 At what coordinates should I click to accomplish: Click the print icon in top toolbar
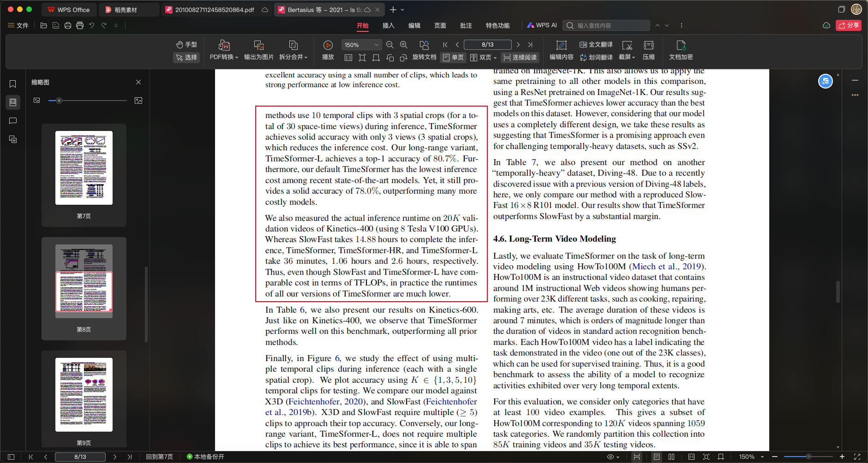(x=68, y=25)
